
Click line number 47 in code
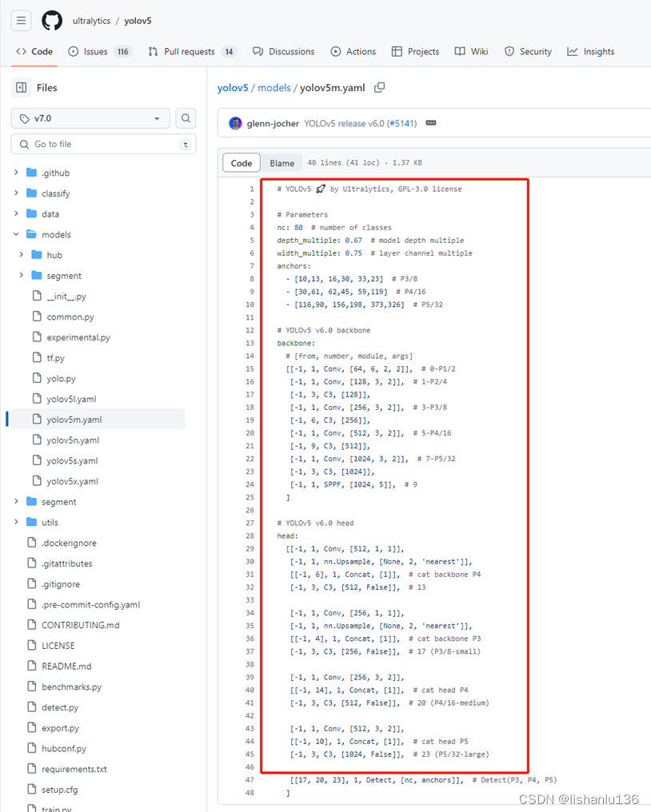250,780
